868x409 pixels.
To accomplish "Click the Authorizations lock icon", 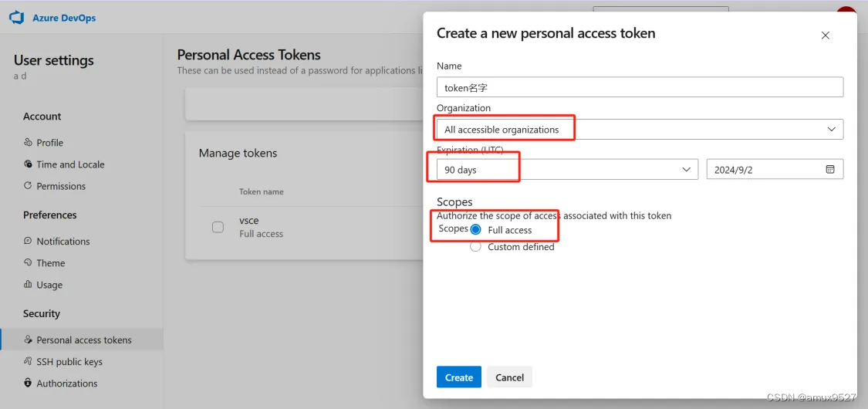I will 29,383.
